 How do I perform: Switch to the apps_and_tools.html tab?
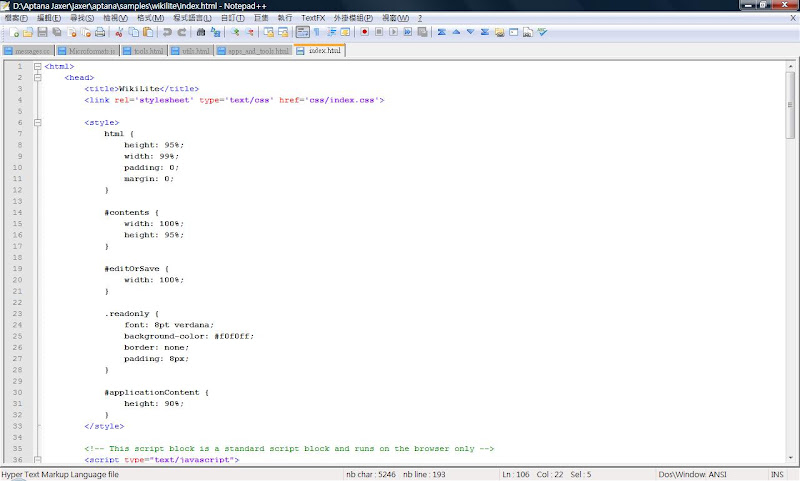pyautogui.click(x=254, y=50)
